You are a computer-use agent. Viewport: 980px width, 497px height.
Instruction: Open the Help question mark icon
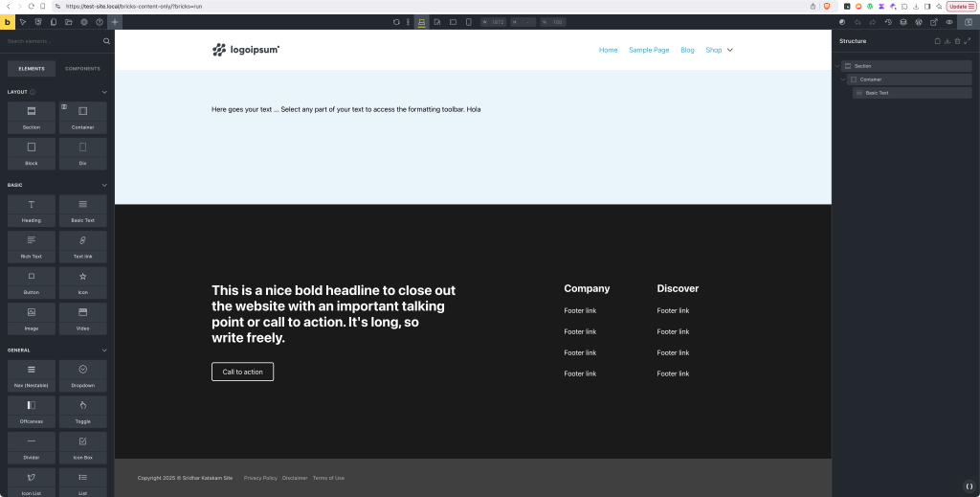coord(100,21)
